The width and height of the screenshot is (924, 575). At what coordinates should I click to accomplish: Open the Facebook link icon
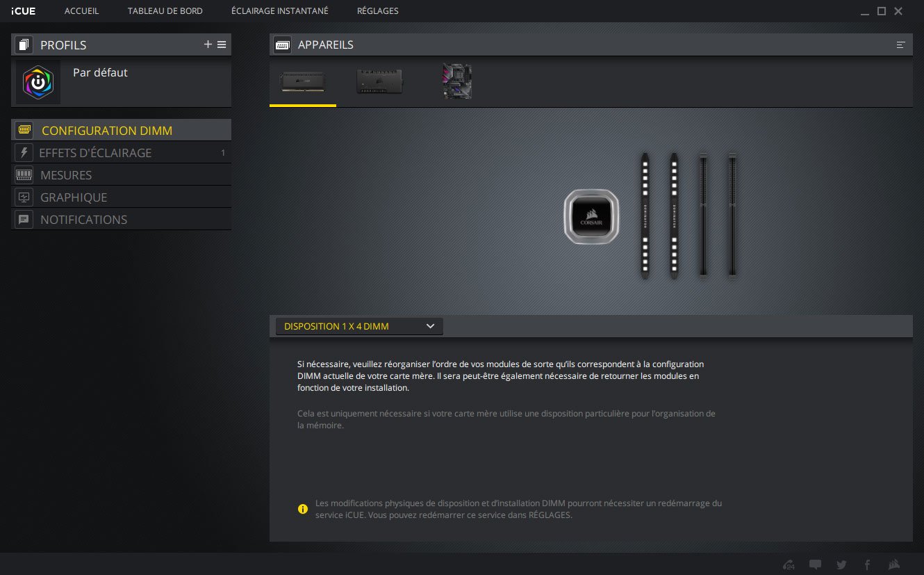coord(868,565)
